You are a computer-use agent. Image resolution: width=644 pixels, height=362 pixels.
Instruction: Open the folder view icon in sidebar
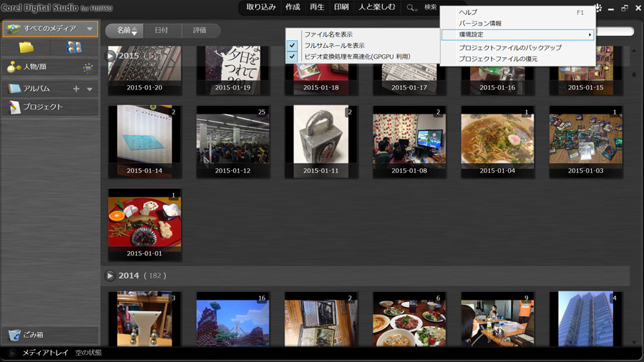[x=26, y=48]
